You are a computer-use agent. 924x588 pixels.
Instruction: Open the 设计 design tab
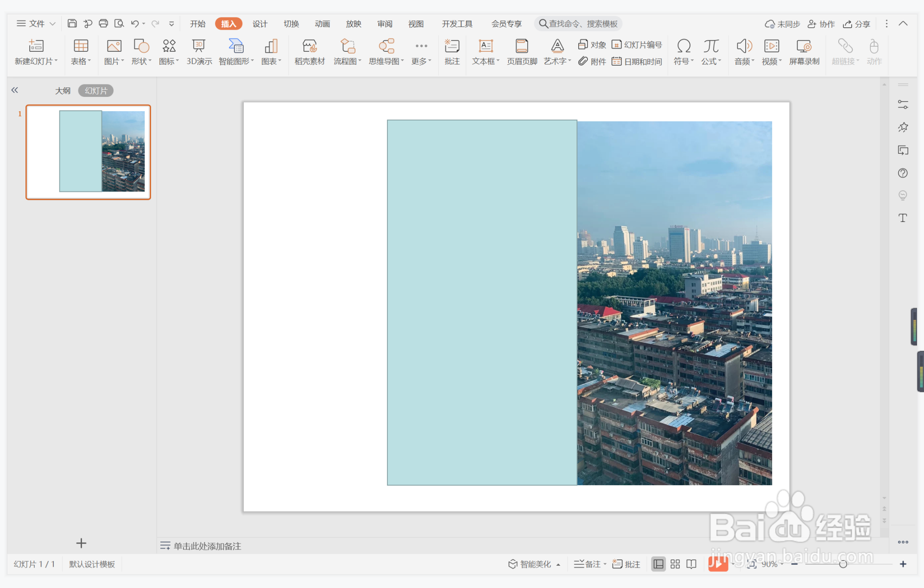[x=259, y=24]
